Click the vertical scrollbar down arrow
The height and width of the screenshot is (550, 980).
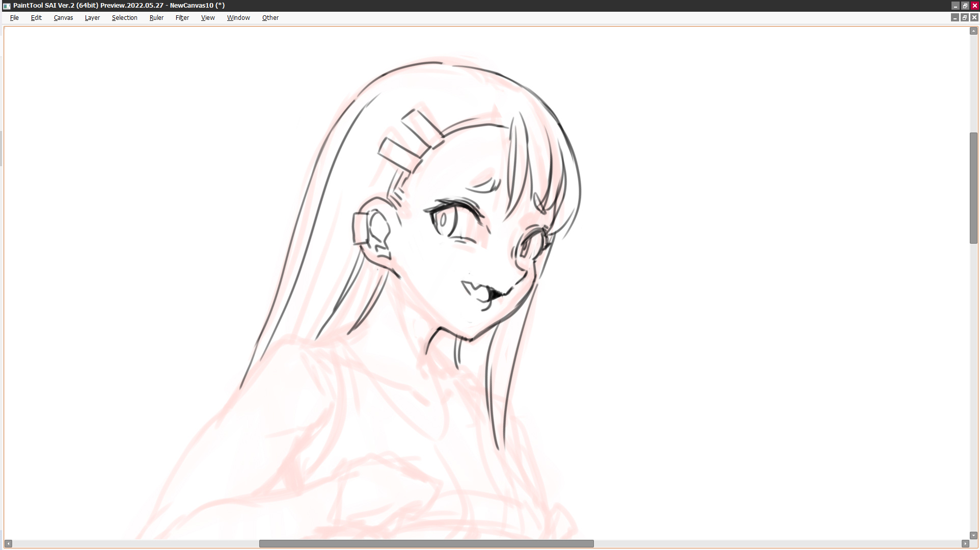[x=973, y=536]
